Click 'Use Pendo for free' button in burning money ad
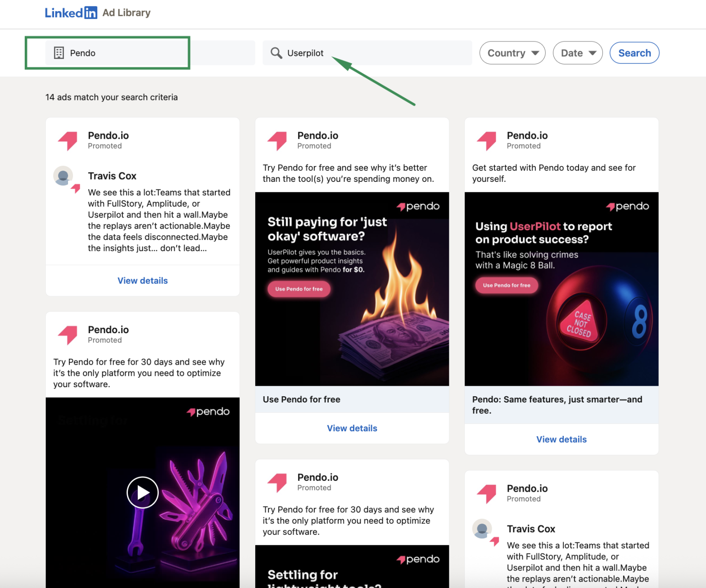This screenshot has width=706, height=588. click(x=299, y=289)
